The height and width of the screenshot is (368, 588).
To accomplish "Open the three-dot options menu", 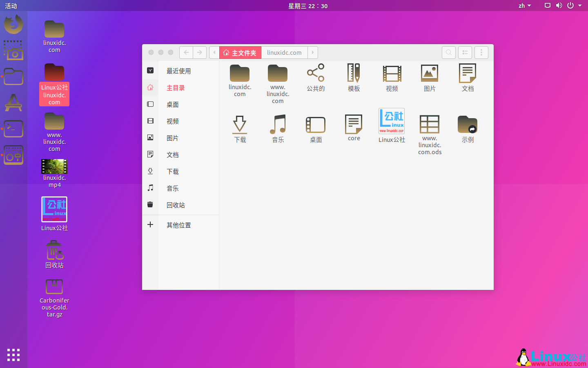I will tap(481, 52).
